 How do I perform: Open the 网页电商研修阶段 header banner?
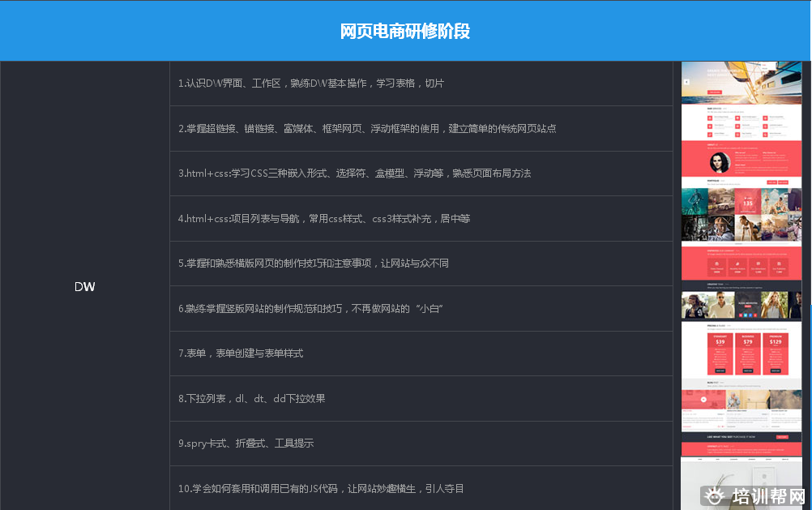coord(405,31)
